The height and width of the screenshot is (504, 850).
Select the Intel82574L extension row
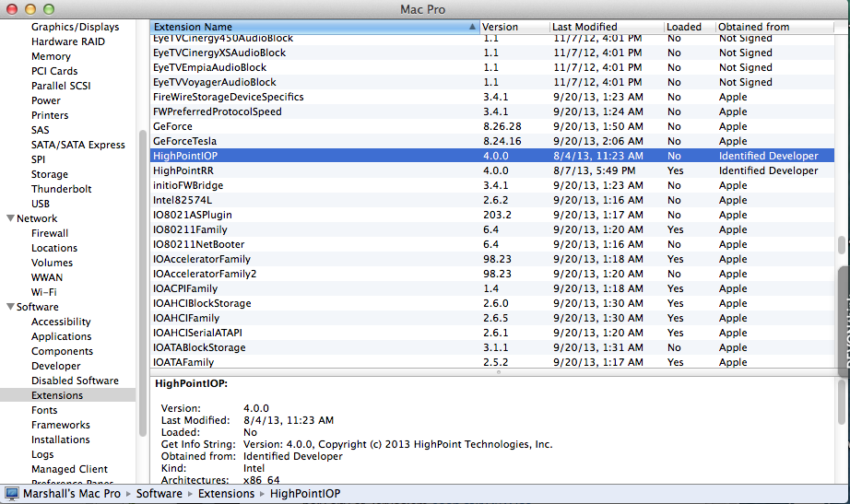pyautogui.click(x=492, y=200)
